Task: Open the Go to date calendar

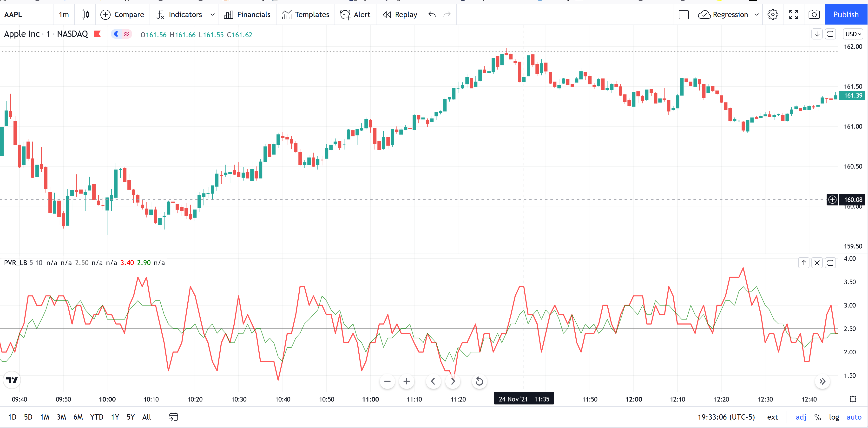Action: pos(173,417)
